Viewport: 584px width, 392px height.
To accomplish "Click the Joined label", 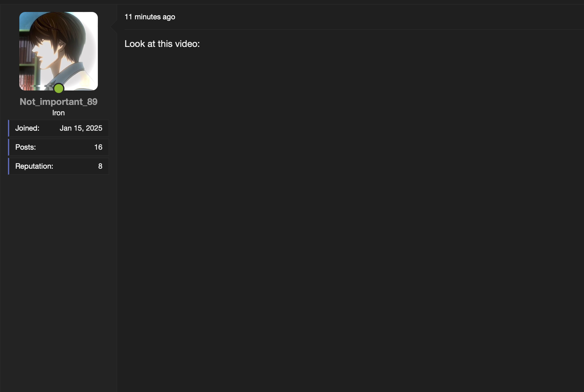I will point(27,128).
